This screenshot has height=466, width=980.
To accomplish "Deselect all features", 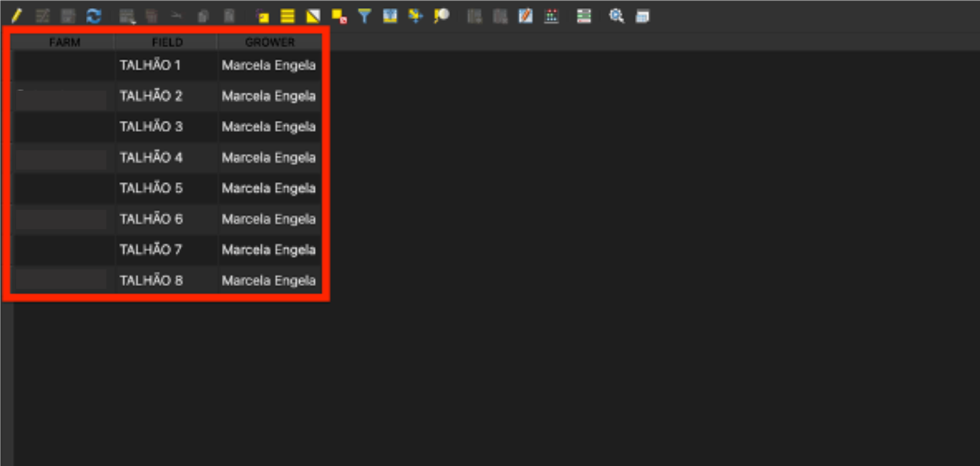I will pyautogui.click(x=339, y=16).
